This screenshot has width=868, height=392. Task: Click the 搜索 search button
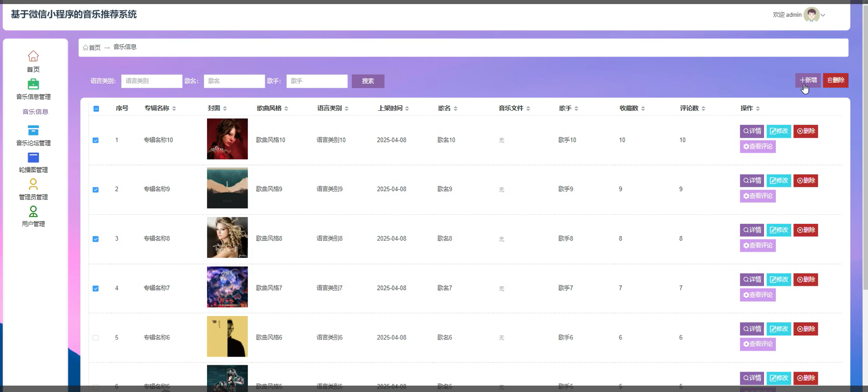coord(368,81)
